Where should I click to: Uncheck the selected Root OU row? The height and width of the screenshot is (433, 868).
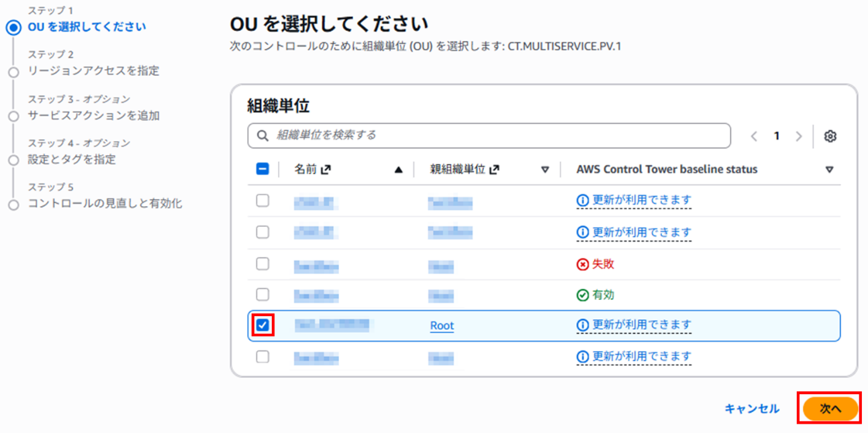pos(262,325)
